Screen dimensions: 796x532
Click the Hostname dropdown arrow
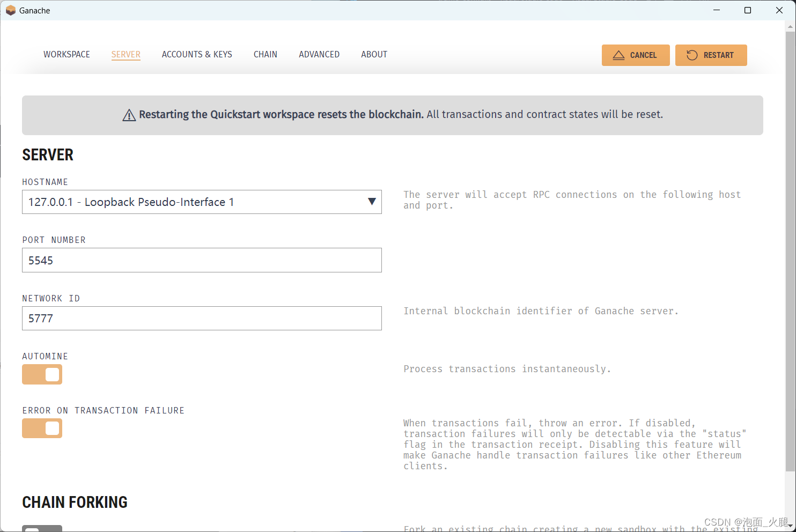click(372, 202)
